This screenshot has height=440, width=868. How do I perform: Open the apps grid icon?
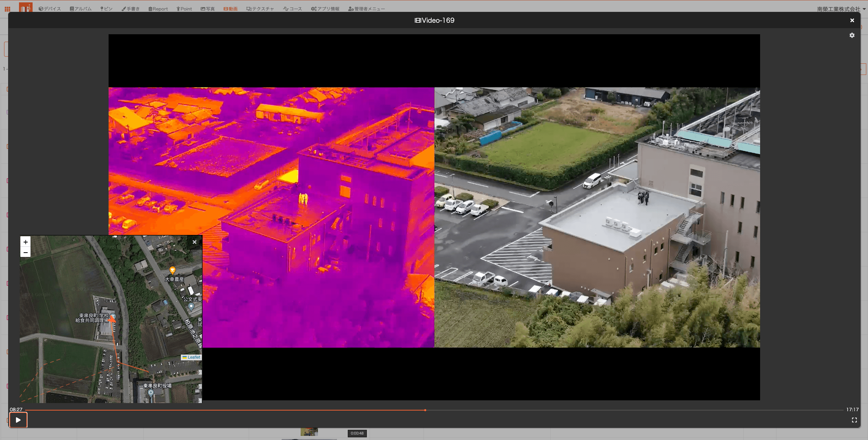7,9
